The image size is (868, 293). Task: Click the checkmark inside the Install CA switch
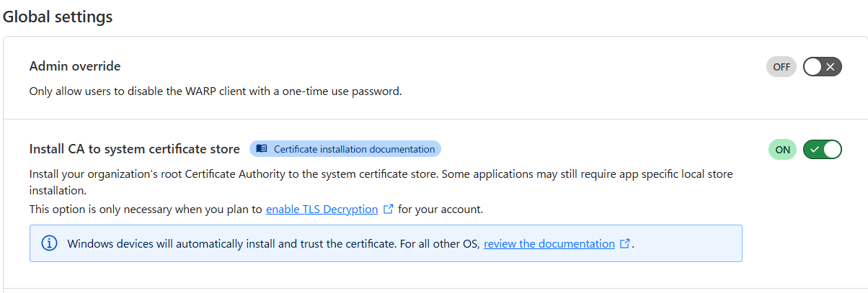click(x=814, y=150)
